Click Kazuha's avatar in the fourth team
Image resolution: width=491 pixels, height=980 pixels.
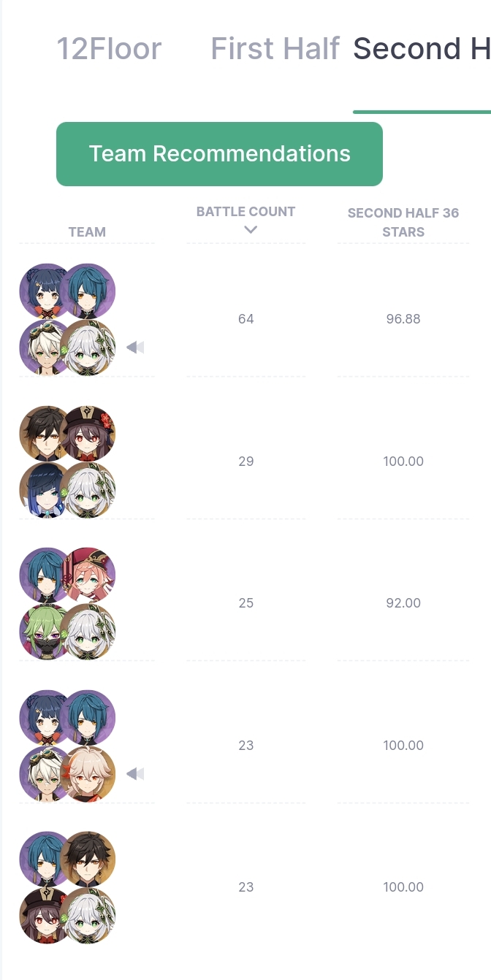click(x=88, y=774)
